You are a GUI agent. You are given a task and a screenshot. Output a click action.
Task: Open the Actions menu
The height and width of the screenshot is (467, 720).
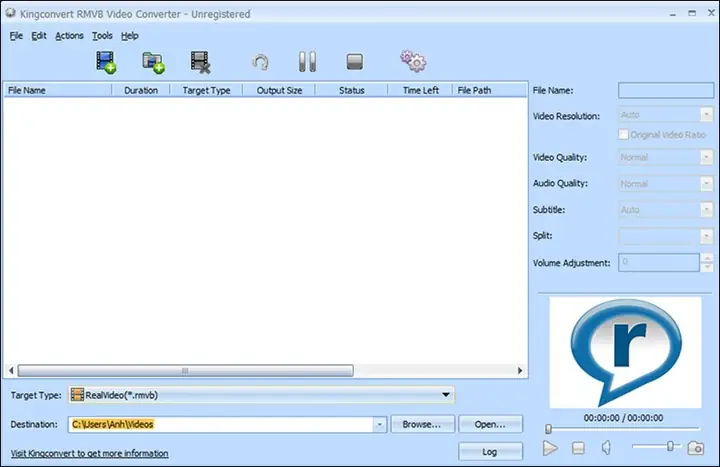[69, 36]
